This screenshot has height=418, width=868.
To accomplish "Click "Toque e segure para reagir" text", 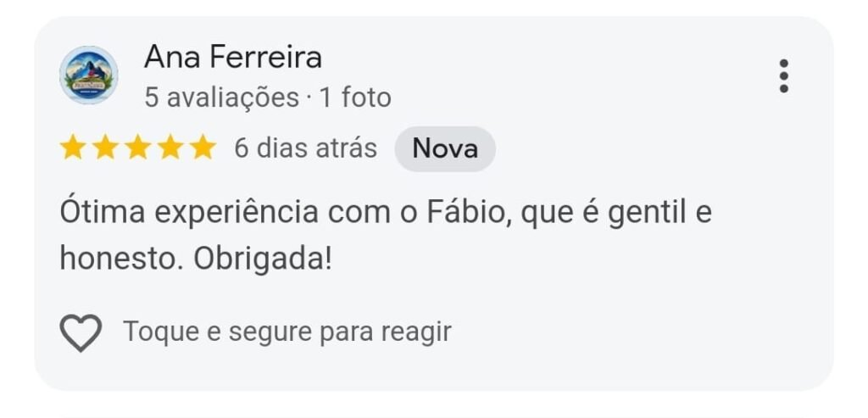I will pos(287,332).
